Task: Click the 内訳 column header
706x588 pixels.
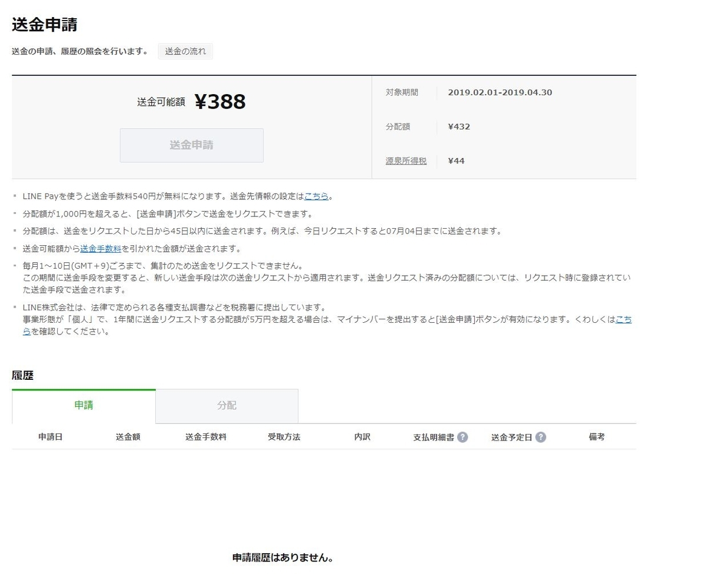Action: [362, 437]
